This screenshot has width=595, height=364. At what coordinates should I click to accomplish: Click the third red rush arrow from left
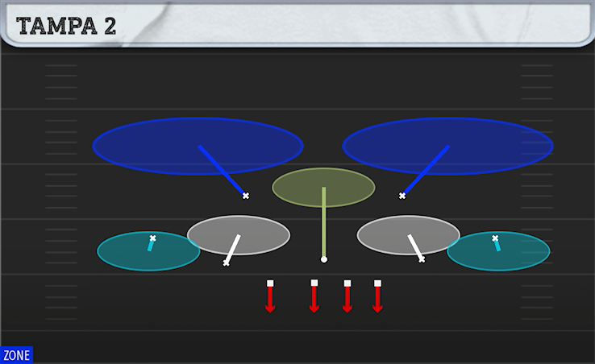coord(347,300)
